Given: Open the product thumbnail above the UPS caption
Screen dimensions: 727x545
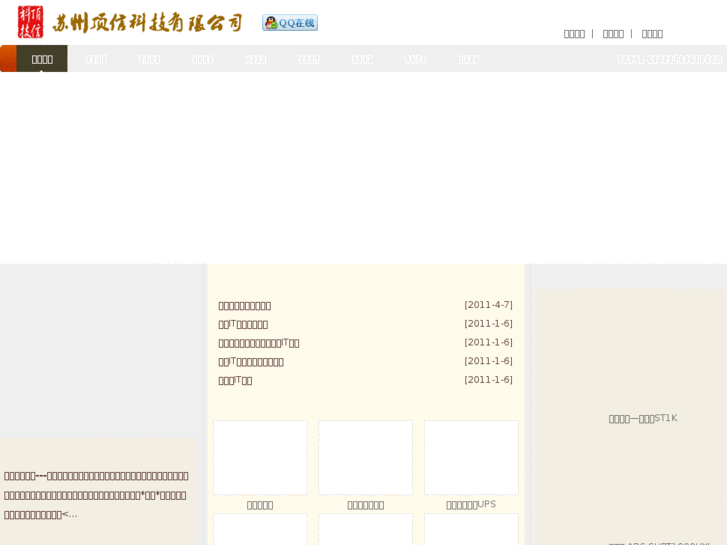Looking at the screenshot, I should tap(472, 458).
